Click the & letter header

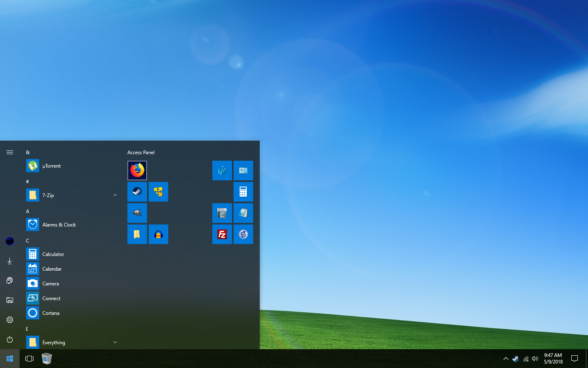(28, 152)
